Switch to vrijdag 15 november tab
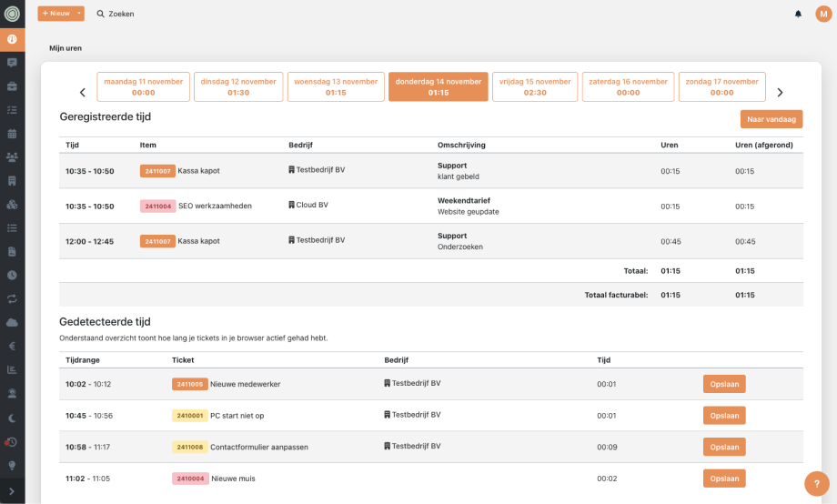The image size is (837, 504). [535, 86]
